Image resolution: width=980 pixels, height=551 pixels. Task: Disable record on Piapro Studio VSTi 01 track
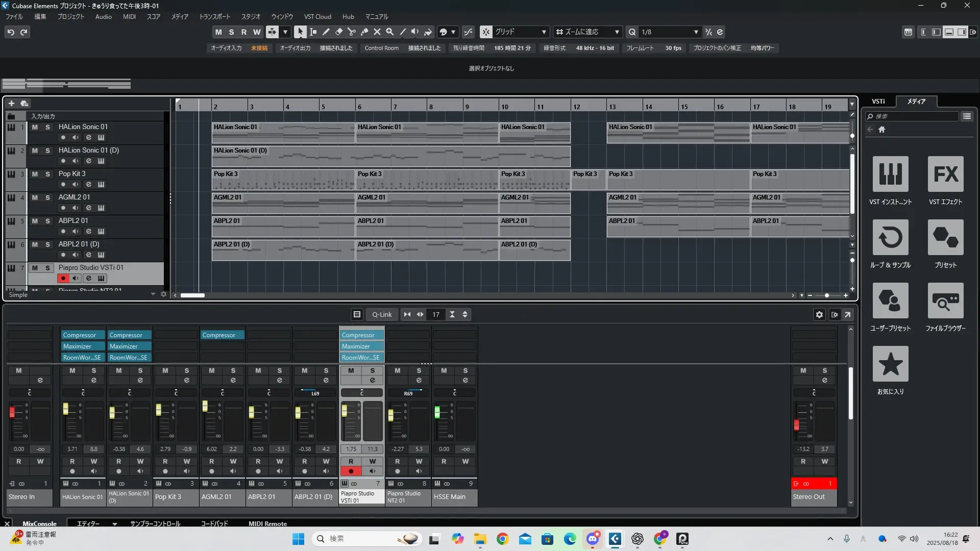(63, 278)
